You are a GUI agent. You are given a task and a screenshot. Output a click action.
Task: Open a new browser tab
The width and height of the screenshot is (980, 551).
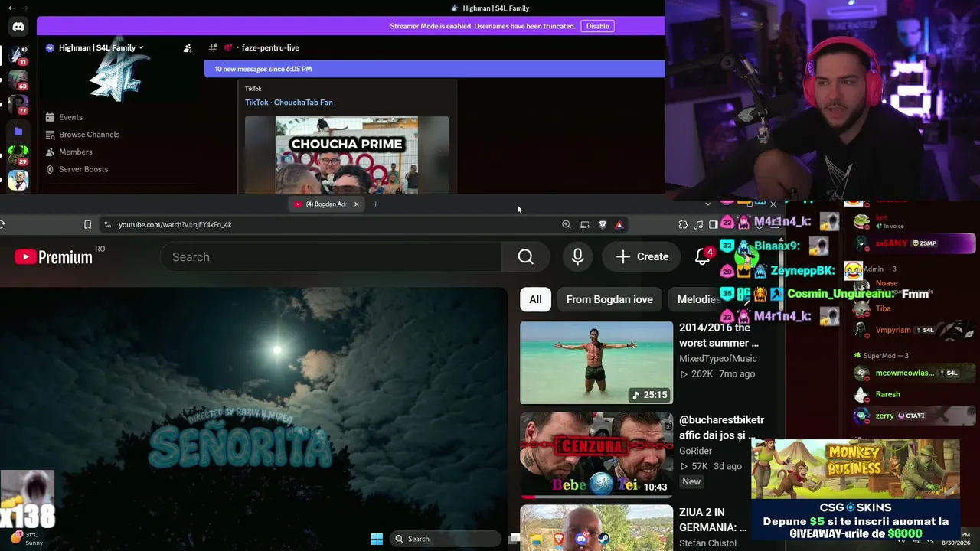coord(375,204)
